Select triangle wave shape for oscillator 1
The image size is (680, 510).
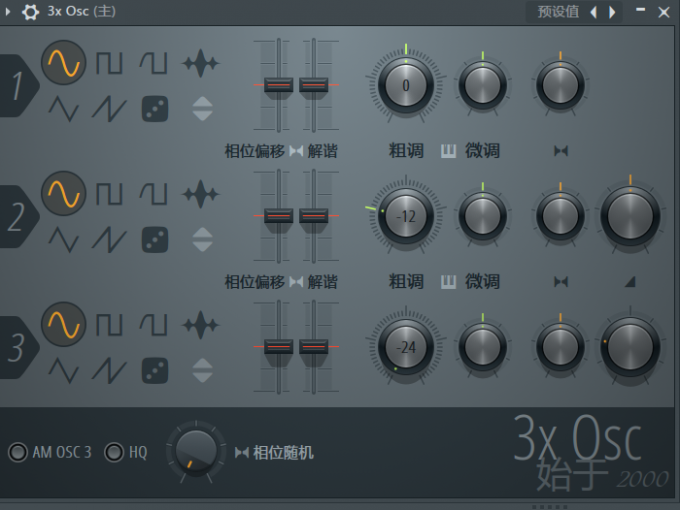(64, 108)
